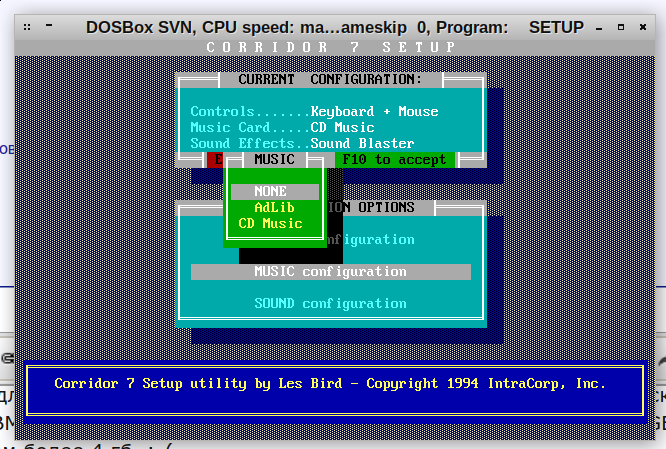
Task: Click the F10 to accept bar
Action: click(395, 160)
